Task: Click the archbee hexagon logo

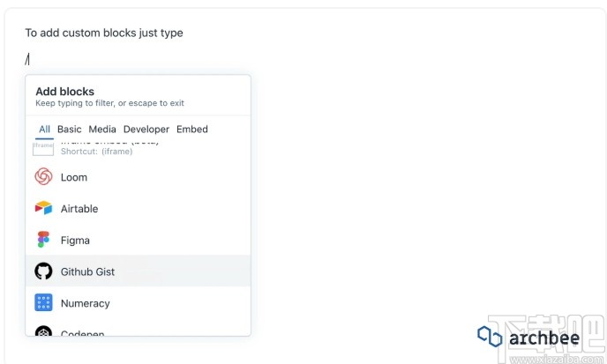Action: (x=490, y=336)
